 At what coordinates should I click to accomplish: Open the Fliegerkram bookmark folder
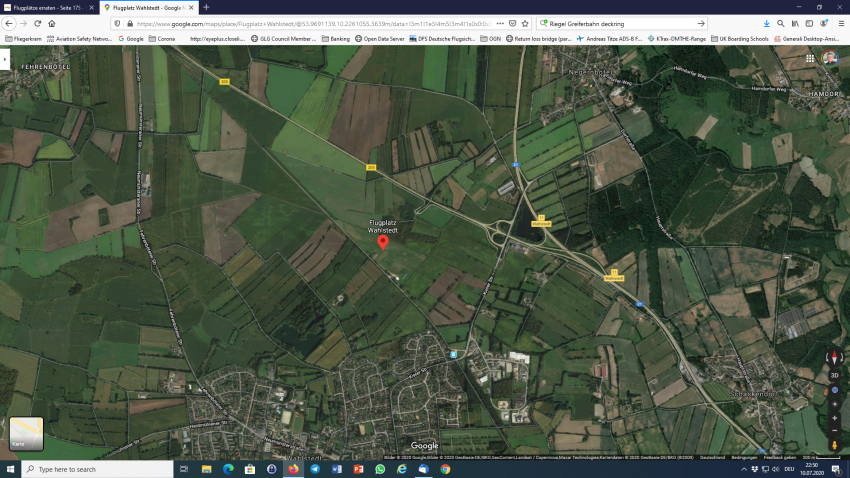(23, 38)
